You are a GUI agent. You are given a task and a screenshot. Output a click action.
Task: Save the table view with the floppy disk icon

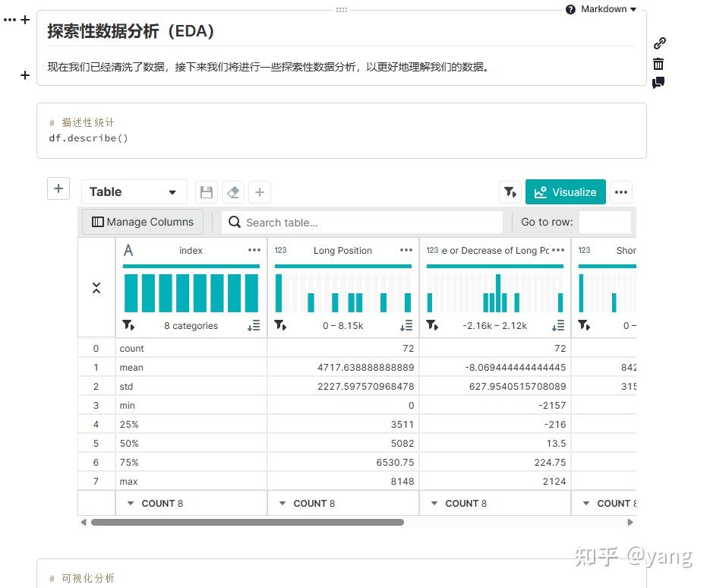pos(206,192)
